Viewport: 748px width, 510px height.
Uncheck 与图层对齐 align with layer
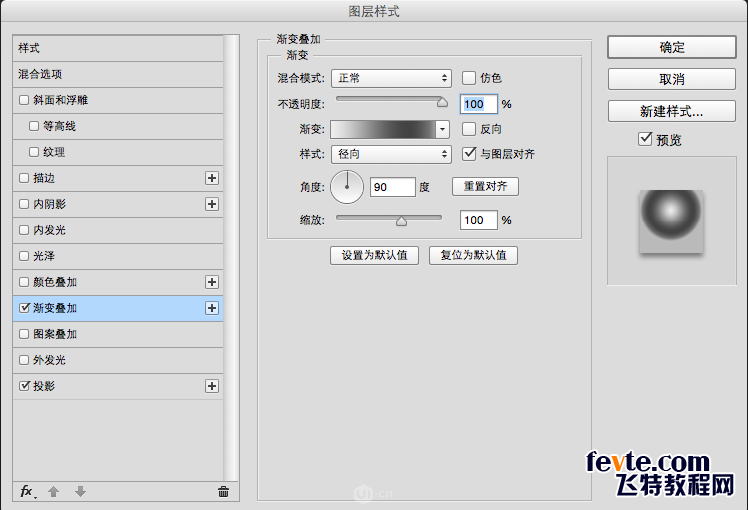(469, 154)
